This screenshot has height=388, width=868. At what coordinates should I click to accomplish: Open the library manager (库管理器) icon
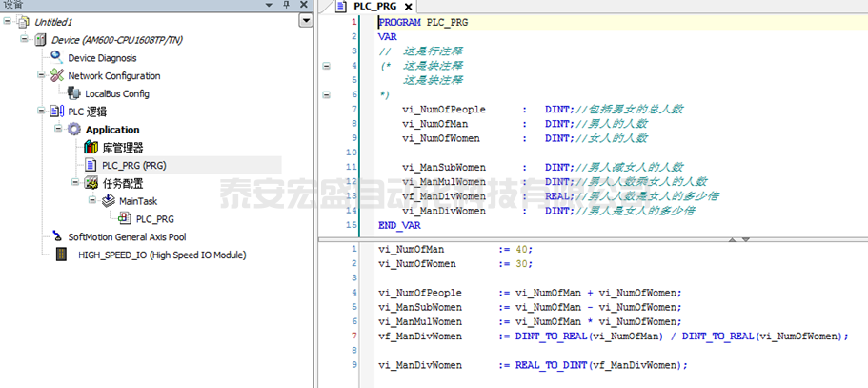[91, 148]
